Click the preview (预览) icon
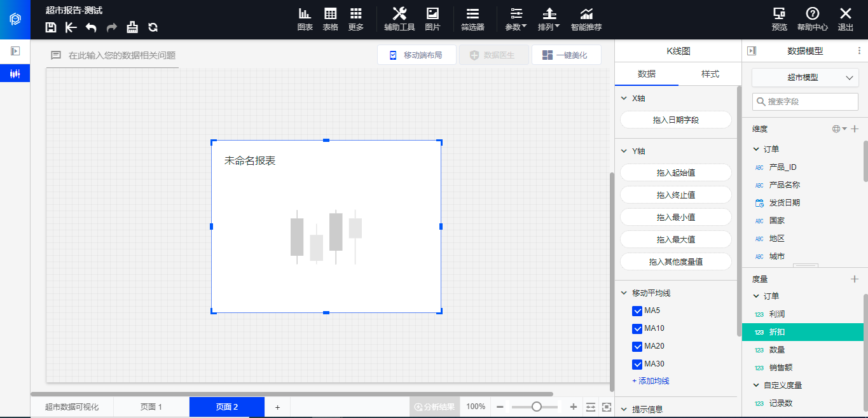Image resolution: width=868 pixels, height=418 pixels. [779, 19]
